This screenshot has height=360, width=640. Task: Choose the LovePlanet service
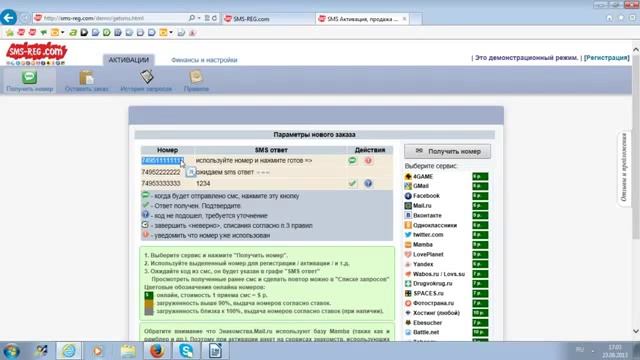[428, 254]
